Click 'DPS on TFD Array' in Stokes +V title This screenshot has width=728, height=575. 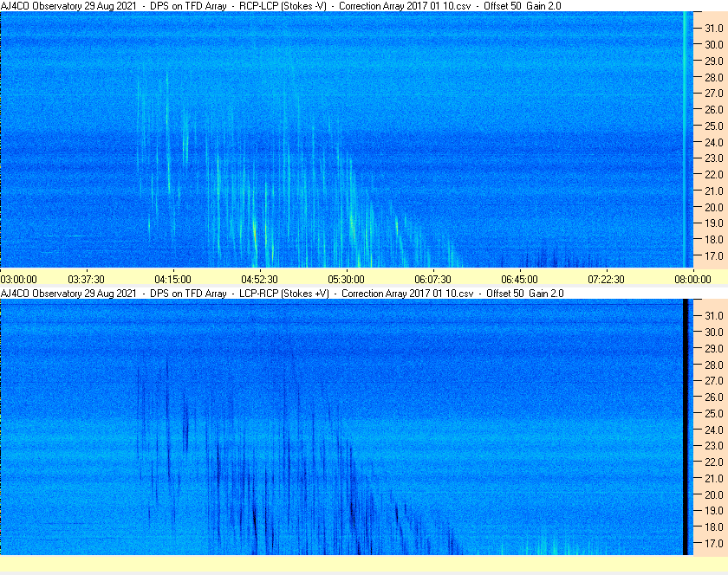click(188, 294)
